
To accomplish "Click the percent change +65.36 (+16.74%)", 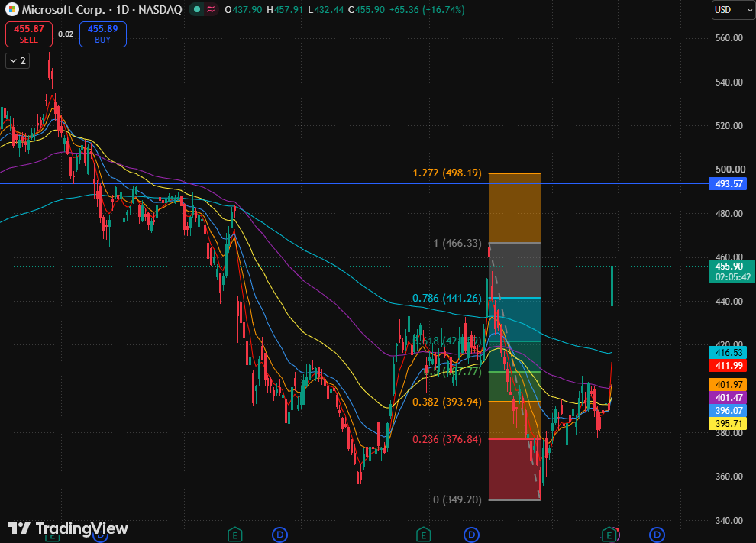I will click(427, 10).
